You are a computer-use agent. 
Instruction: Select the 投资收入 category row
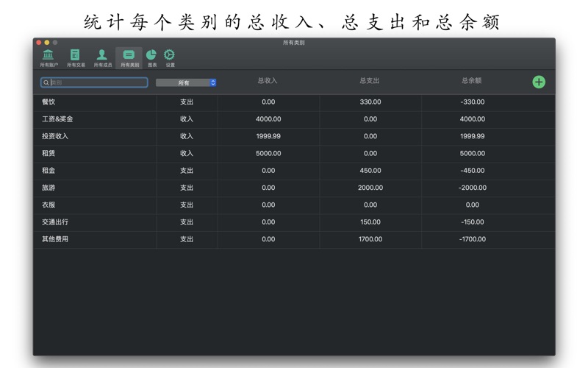(x=294, y=136)
